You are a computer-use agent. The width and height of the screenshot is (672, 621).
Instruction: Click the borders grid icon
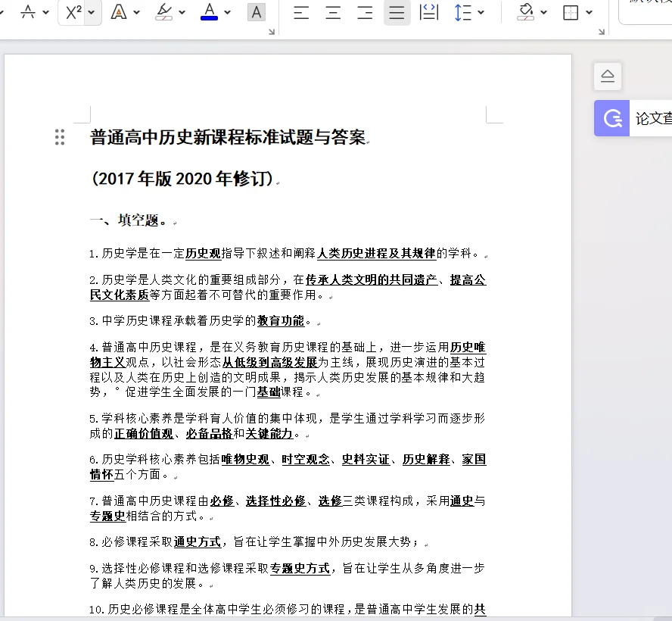pyautogui.click(x=571, y=13)
